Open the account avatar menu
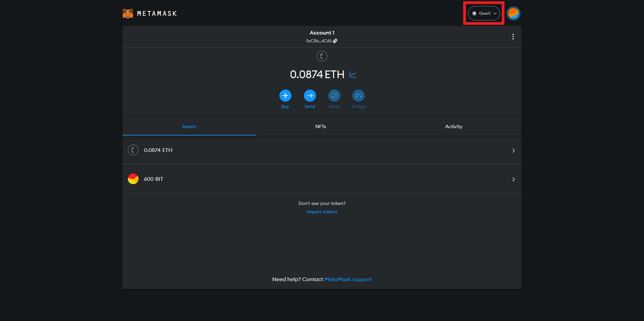 tap(513, 13)
